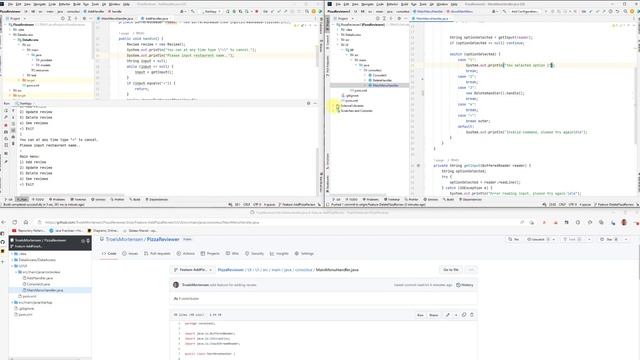
Task: Click the Search Everywhere magnifier in right IDE toolbar
Action: [625, 11]
